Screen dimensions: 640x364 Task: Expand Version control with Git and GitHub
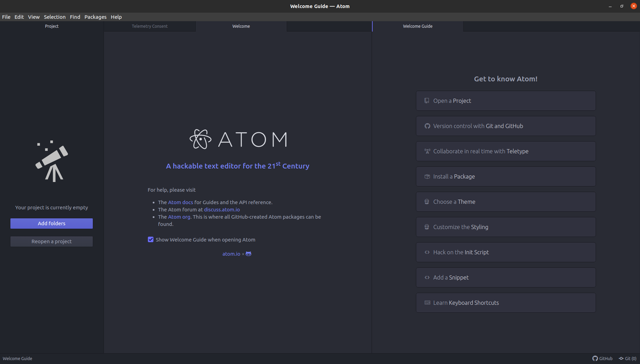(505, 126)
